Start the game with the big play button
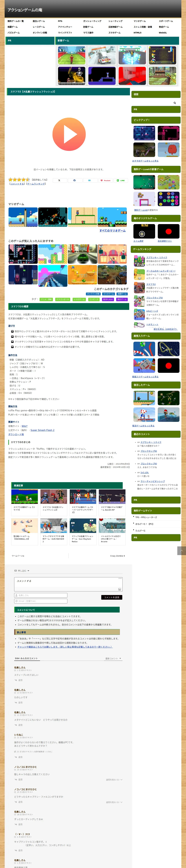 [69, 134]
